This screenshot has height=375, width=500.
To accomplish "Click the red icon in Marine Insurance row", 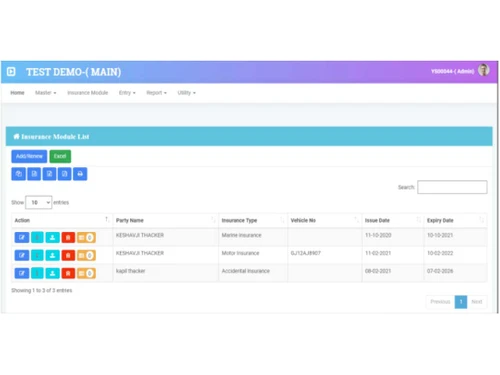I will [x=68, y=237].
